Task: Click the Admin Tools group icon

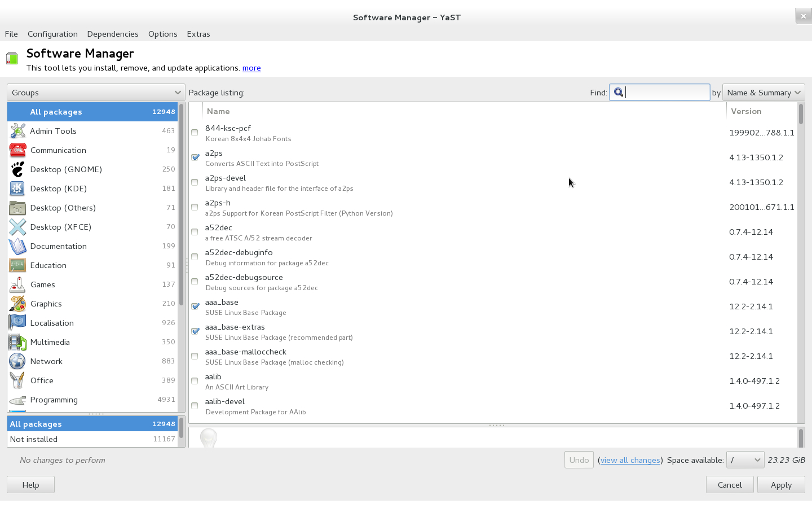Action: pyautogui.click(x=17, y=131)
